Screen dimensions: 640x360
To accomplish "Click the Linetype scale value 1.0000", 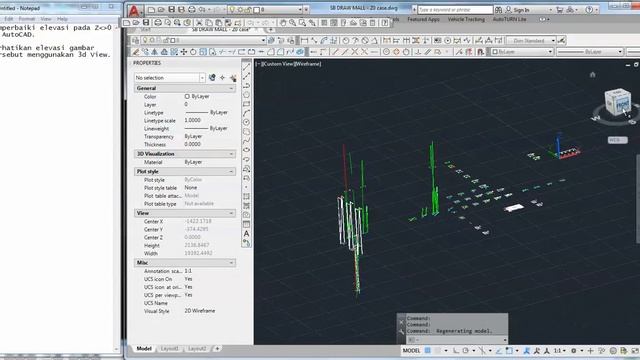I will 193,120.
